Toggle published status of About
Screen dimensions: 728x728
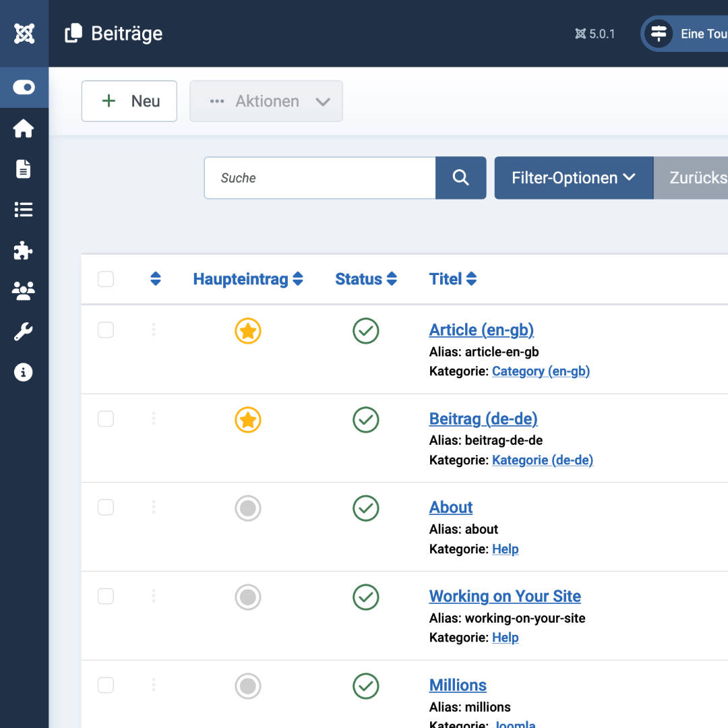[x=366, y=508]
